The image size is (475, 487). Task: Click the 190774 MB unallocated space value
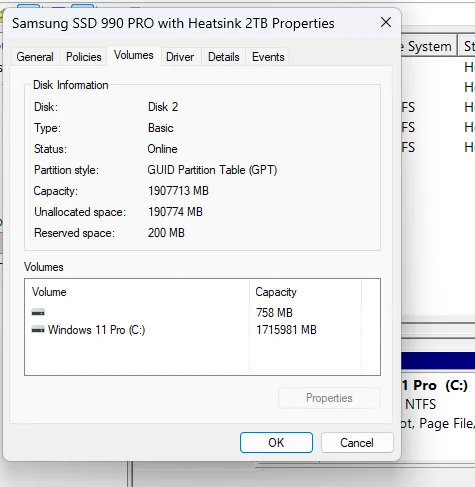pos(175,212)
